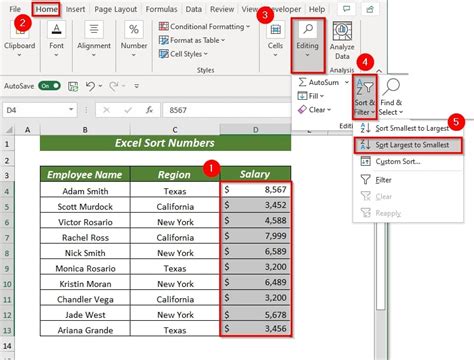
Task: Switch to the Insert tab
Action: tap(75, 9)
